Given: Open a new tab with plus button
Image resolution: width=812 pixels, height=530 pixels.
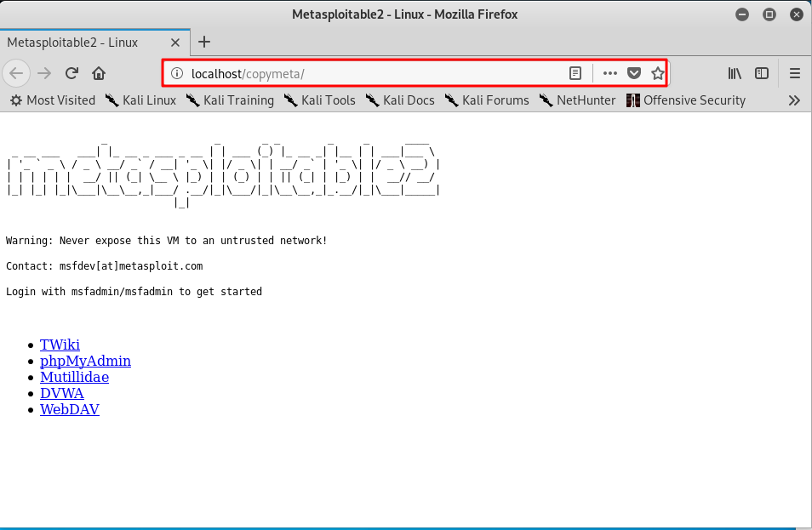Looking at the screenshot, I should (204, 42).
